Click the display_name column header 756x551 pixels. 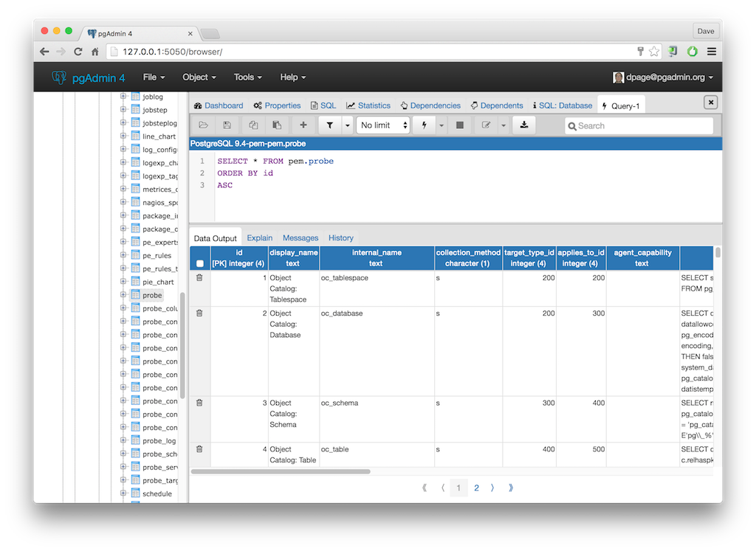coord(294,257)
